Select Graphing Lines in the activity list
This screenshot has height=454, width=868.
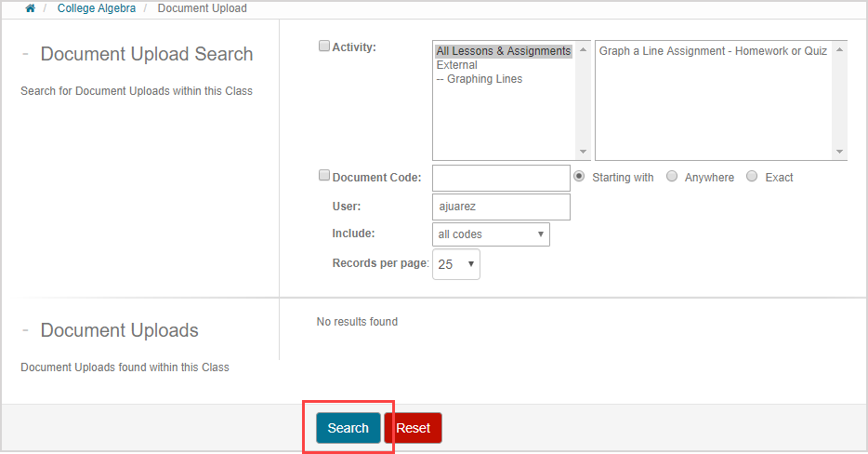(480, 79)
